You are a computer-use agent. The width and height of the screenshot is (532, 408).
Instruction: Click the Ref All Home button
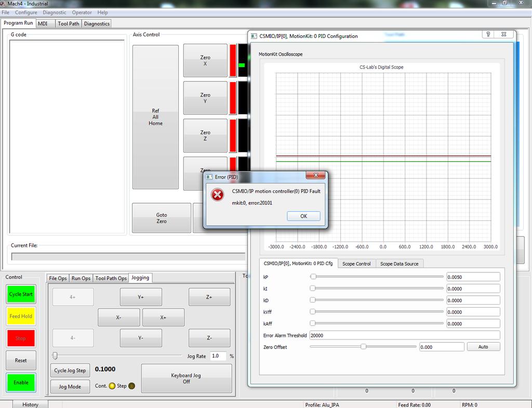tap(155, 117)
